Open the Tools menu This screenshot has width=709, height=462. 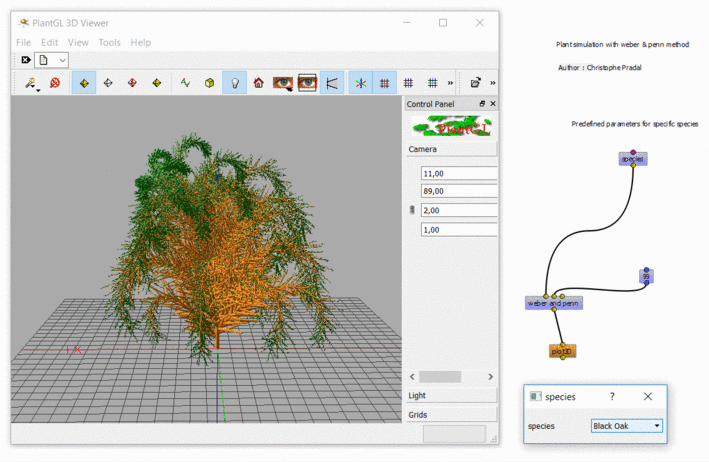coord(109,42)
